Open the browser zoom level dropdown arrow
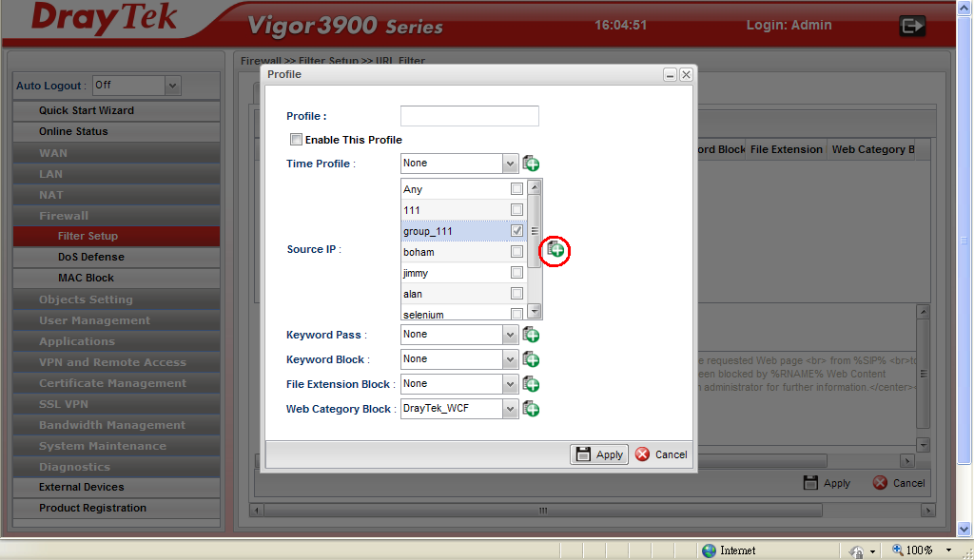Image resolution: width=974 pixels, height=560 pixels. click(x=948, y=550)
